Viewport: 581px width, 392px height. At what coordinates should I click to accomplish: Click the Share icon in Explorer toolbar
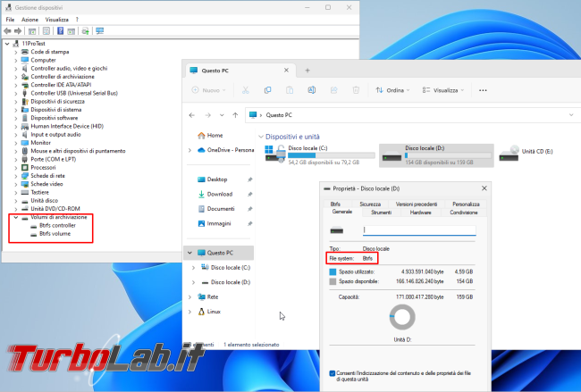pyautogui.click(x=334, y=90)
